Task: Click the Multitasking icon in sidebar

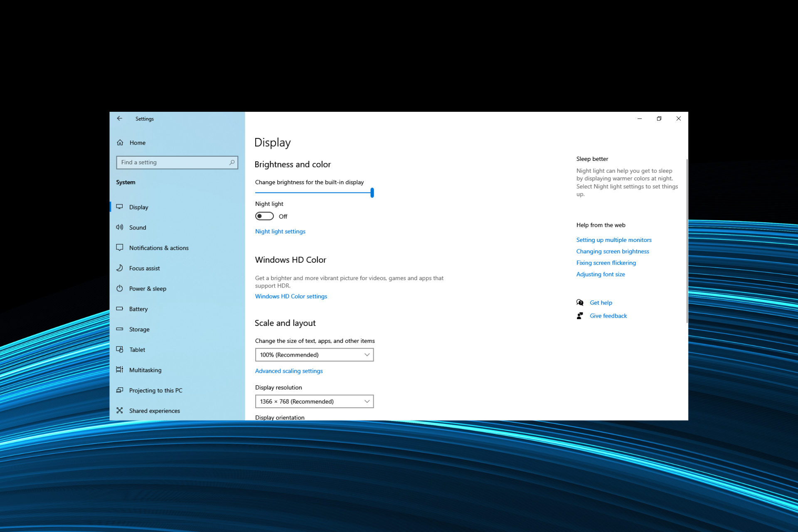Action: point(120,370)
